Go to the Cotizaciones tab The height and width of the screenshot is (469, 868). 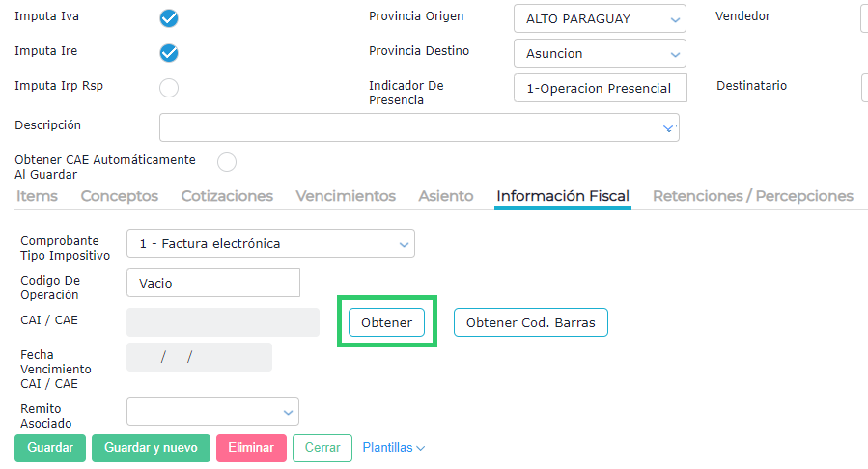click(x=227, y=196)
